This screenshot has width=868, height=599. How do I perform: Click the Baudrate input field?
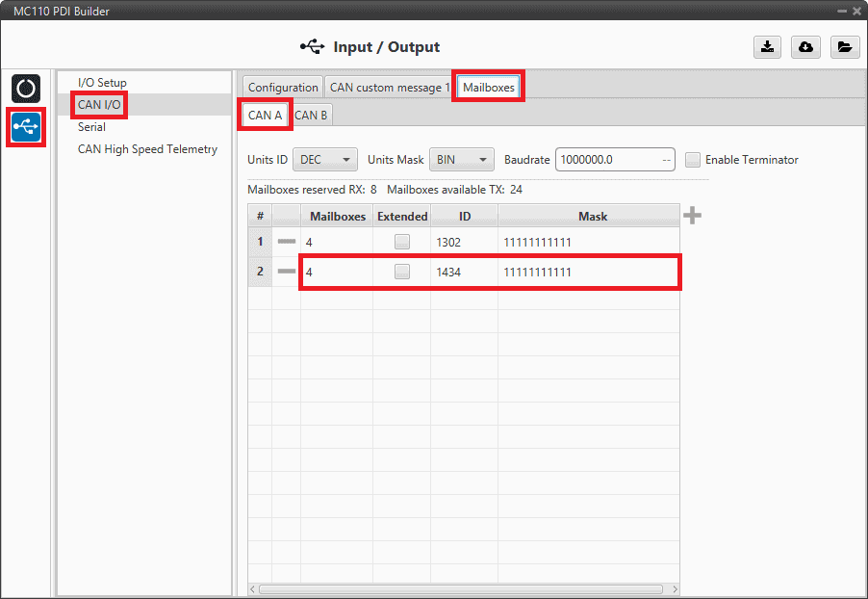point(606,160)
